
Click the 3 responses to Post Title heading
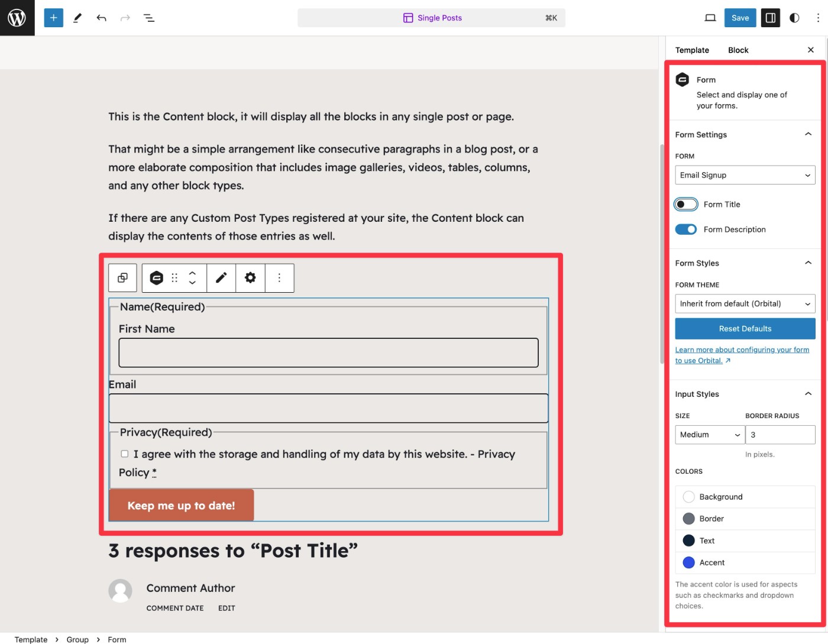(233, 551)
